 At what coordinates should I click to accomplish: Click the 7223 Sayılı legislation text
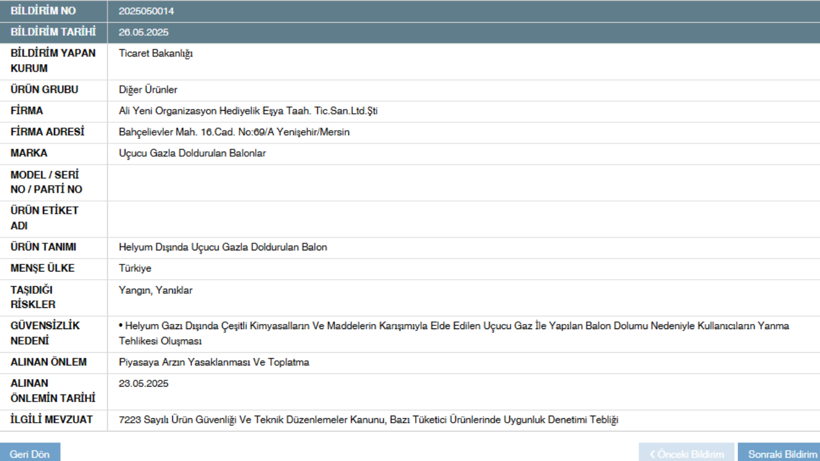[x=368, y=420]
